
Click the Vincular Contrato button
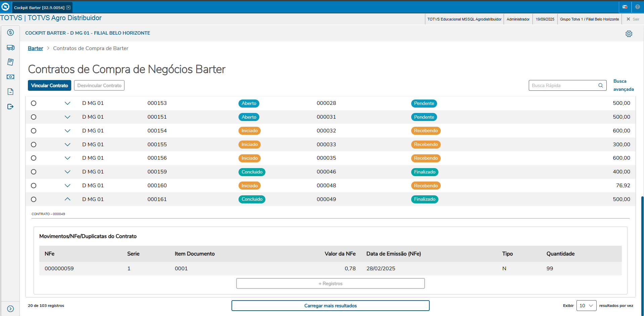[49, 85]
